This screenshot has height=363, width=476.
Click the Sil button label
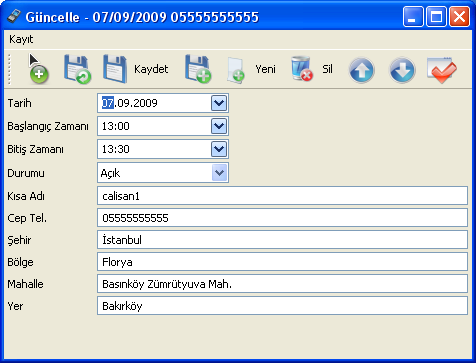(327, 69)
